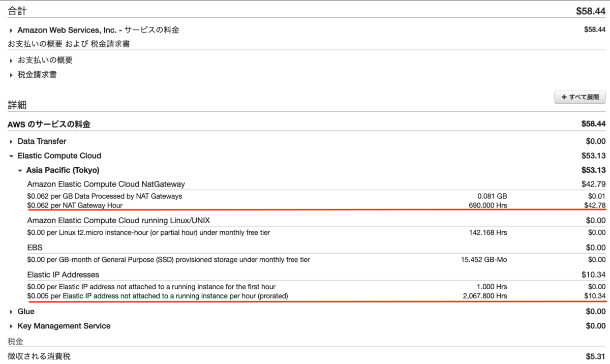The height and width of the screenshot is (364, 610).
Task: Select the $10.34 Elastic IP Addresses subtotal
Action: pos(594,275)
